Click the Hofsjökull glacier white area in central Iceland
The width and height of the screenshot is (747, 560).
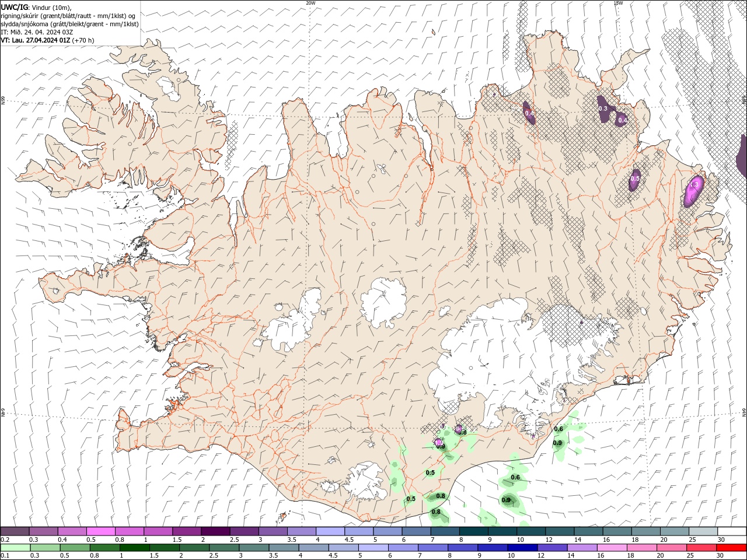point(383,301)
